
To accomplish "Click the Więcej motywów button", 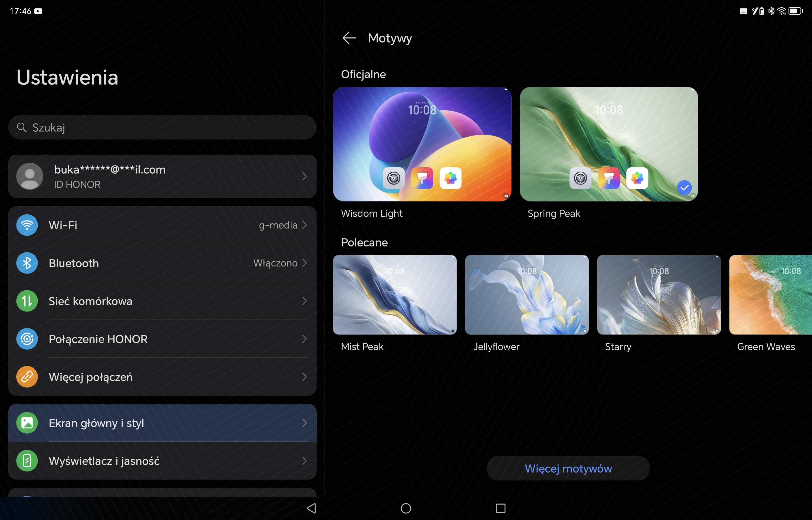I will 568,468.
